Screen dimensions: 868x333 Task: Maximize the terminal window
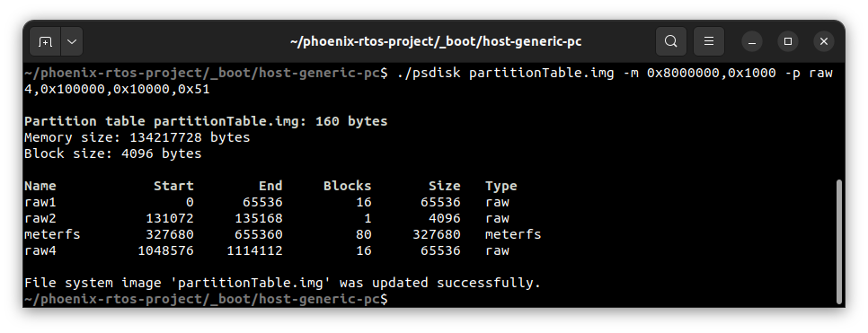[788, 41]
